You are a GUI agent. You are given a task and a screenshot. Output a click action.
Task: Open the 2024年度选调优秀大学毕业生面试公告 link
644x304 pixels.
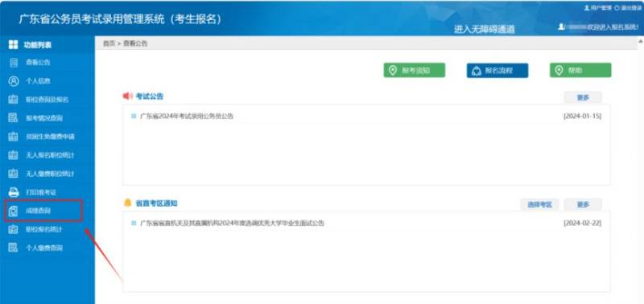(x=232, y=224)
